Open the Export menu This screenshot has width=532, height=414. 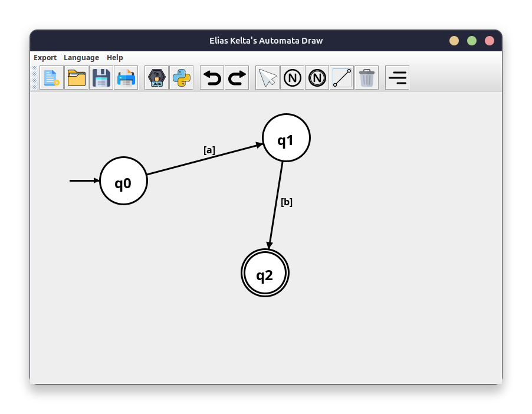point(45,58)
